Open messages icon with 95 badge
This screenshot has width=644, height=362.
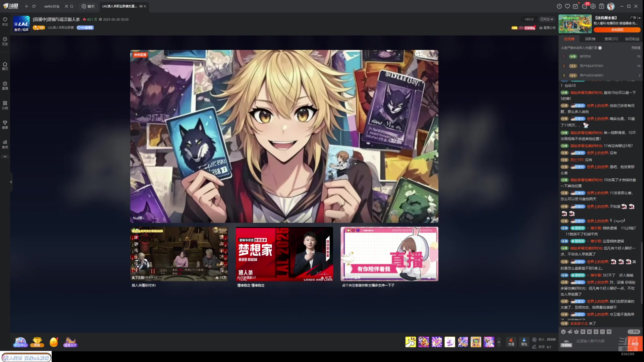[585, 6]
